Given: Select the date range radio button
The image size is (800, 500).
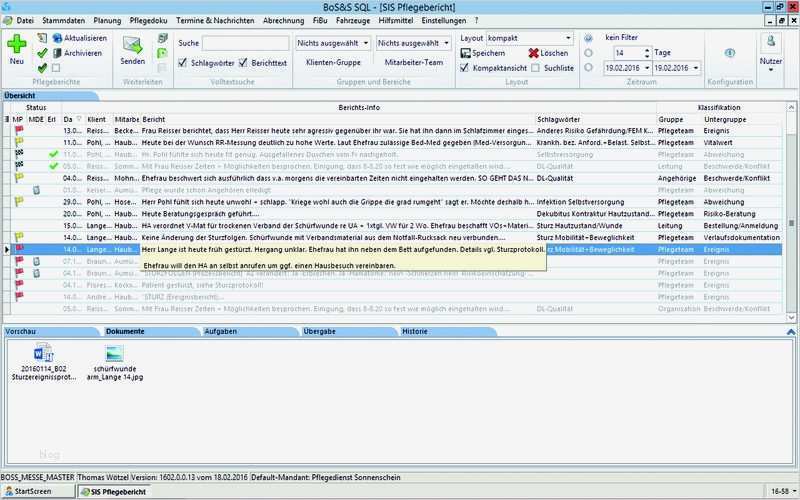Looking at the screenshot, I should point(588,67).
